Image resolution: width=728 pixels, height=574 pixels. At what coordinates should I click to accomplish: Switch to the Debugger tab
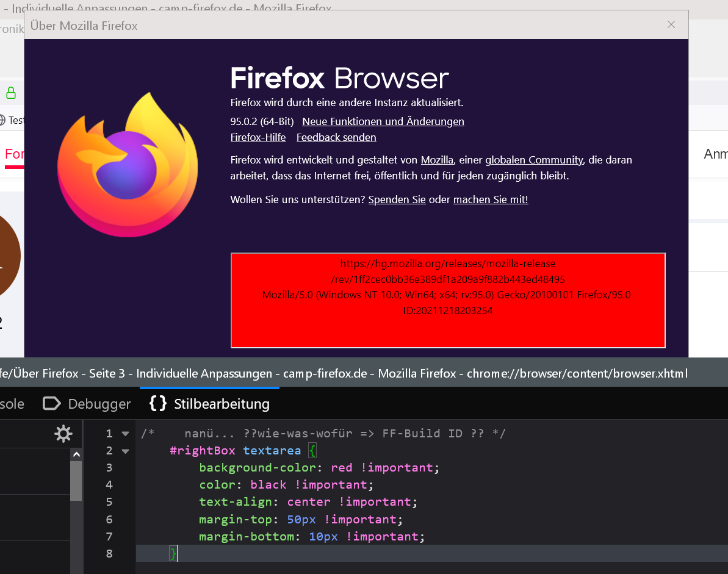[87, 404]
